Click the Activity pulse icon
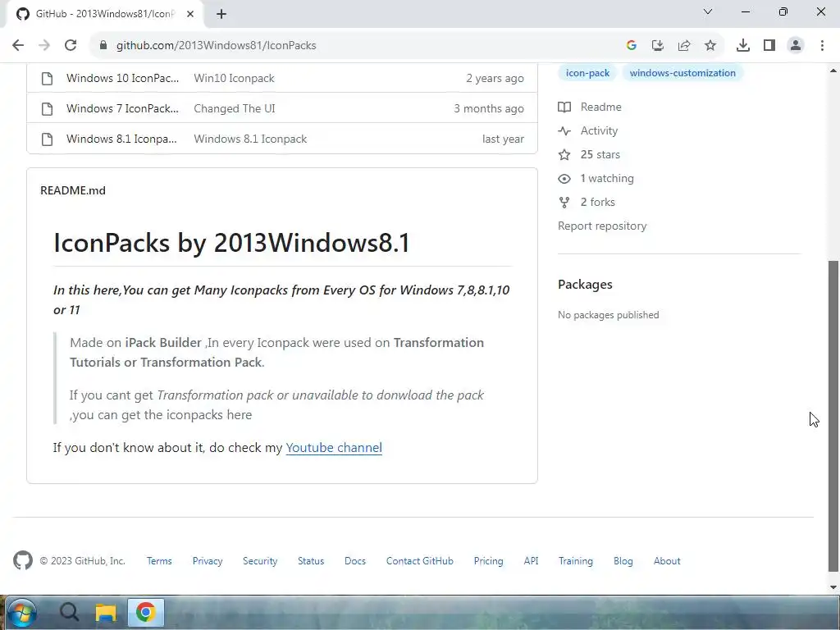Image resolution: width=840 pixels, height=630 pixels. click(564, 130)
